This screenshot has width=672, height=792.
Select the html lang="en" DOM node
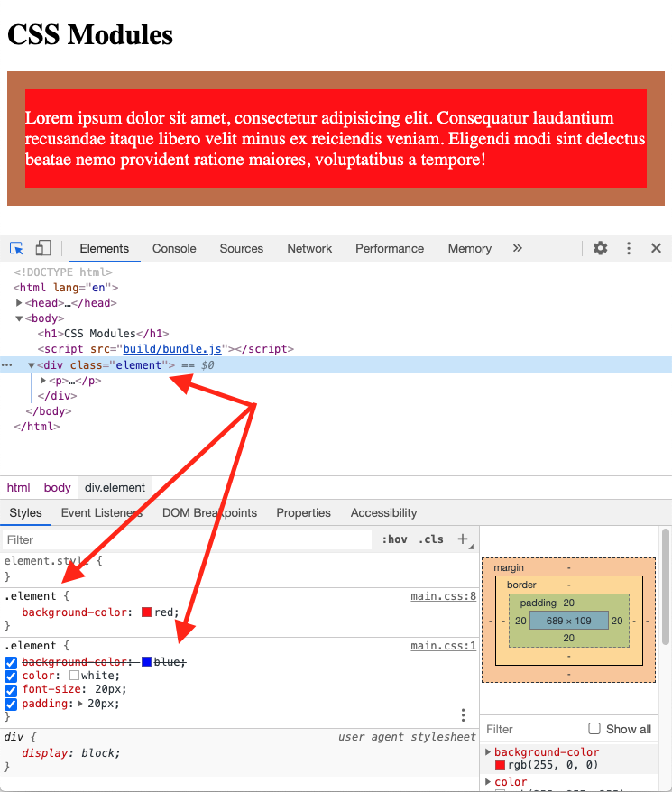[66, 288]
